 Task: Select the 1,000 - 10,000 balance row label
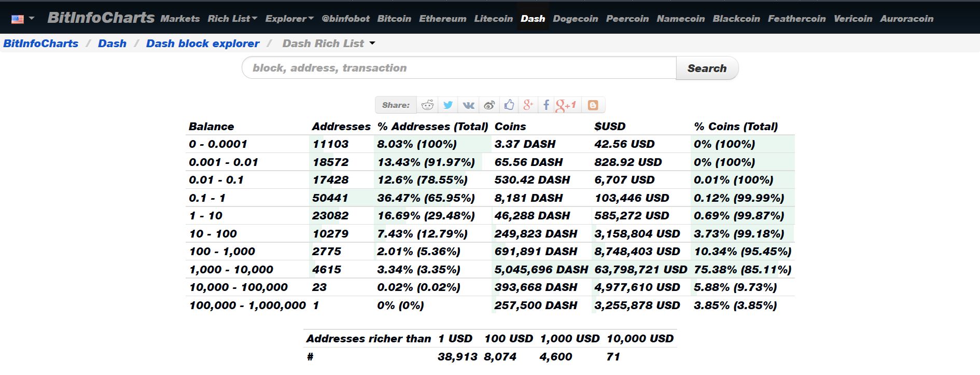[231, 270]
